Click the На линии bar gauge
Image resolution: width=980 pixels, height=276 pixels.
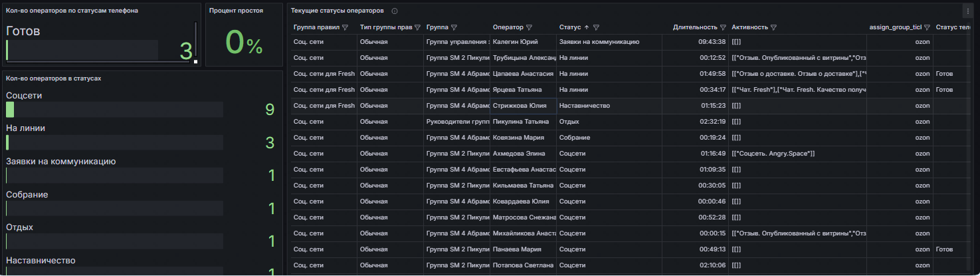(x=114, y=142)
